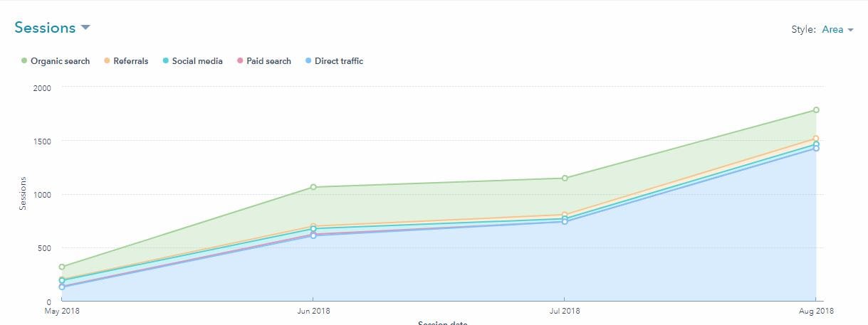This screenshot has height=325, width=868.
Task: Click the 2000 y-axis value
Action: (43, 87)
